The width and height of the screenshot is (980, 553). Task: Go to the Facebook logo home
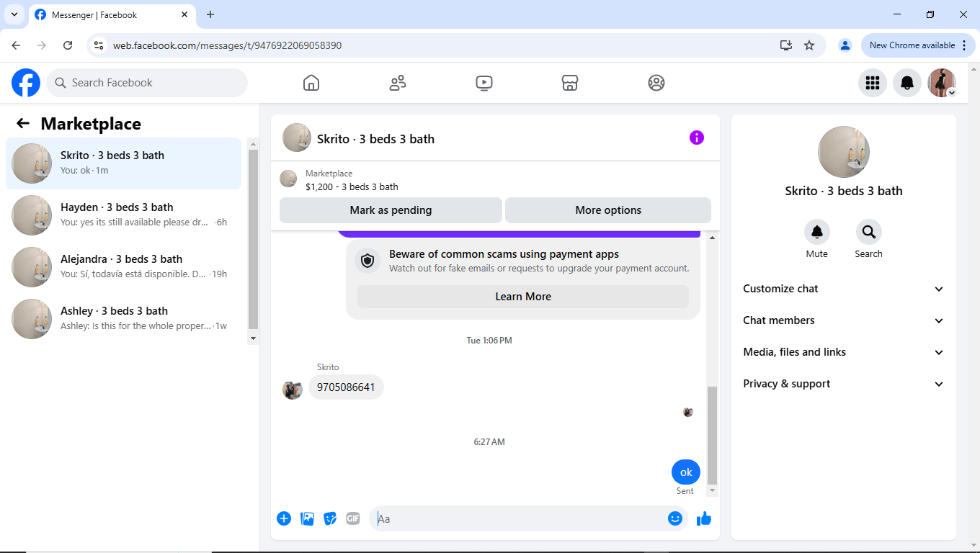(26, 83)
